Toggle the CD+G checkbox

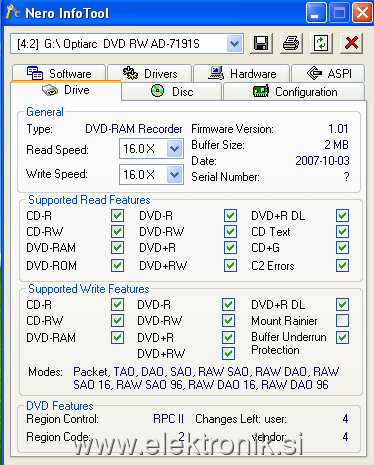(342, 248)
